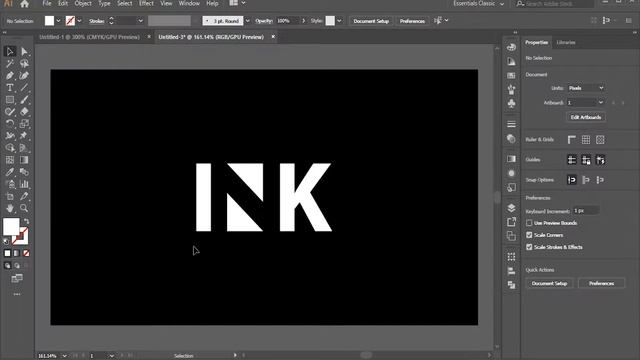The image size is (640, 360).
Task: Open the Stroke color dropdown arrow
Action: click(79, 21)
